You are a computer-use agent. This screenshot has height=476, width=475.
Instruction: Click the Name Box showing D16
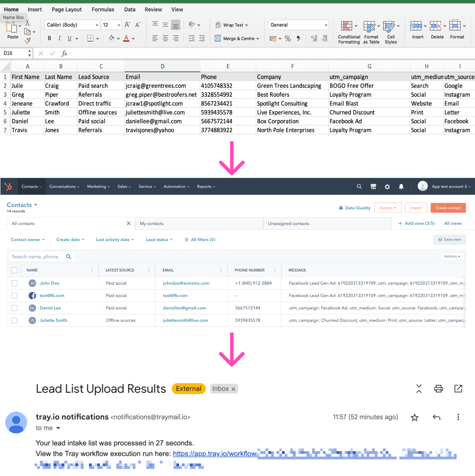15,54
